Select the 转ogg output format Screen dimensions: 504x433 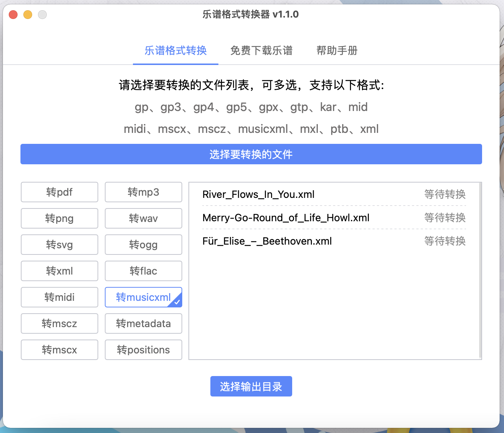point(143,244)
